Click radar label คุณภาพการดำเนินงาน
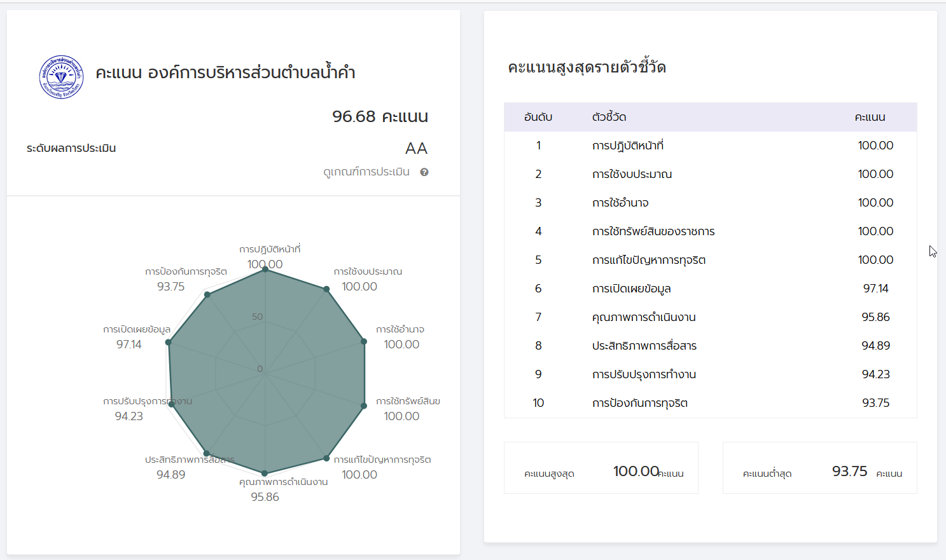Image resolution: width=946 pixels, height=560 pixels. click(284, 482)
